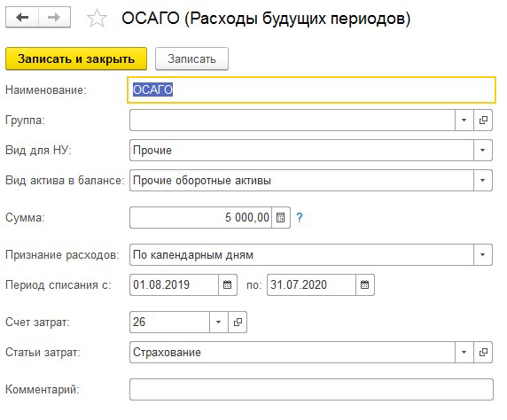Show help via the question mark by Сумма

[300, 217]
